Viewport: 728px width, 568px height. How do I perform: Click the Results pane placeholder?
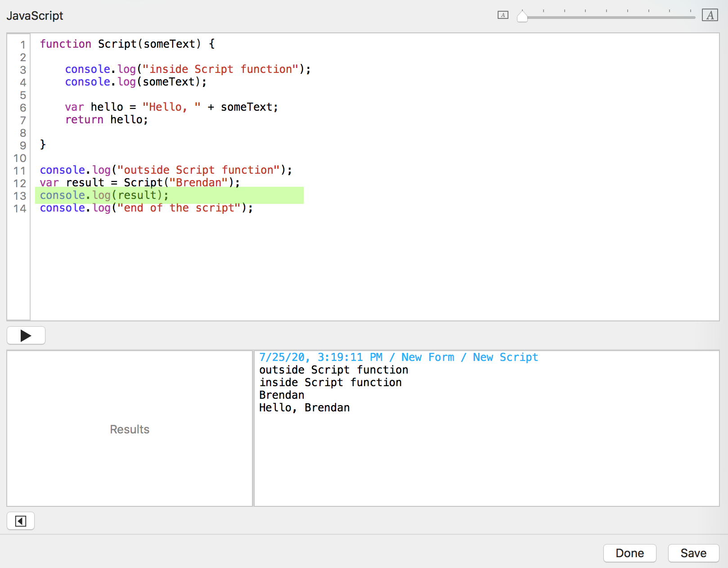(x=130, y=429)
